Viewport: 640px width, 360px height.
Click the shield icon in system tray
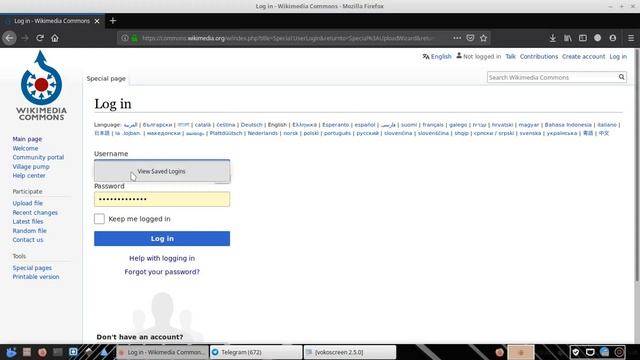coord(576,352)
